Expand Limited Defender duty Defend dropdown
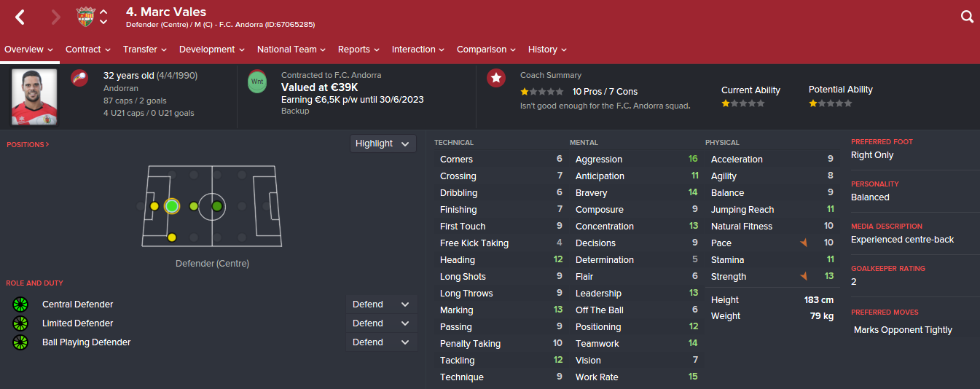The image size is (980, 389). [381, 323]
